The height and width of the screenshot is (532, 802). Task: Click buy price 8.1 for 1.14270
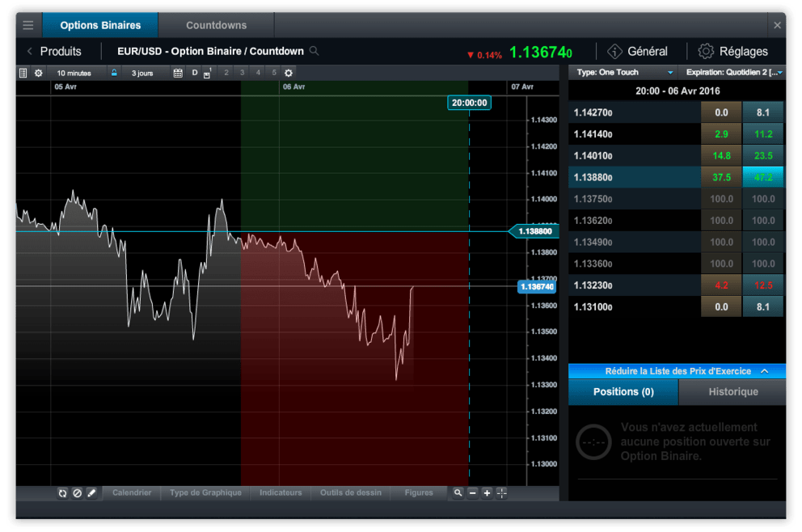point(762,112)
